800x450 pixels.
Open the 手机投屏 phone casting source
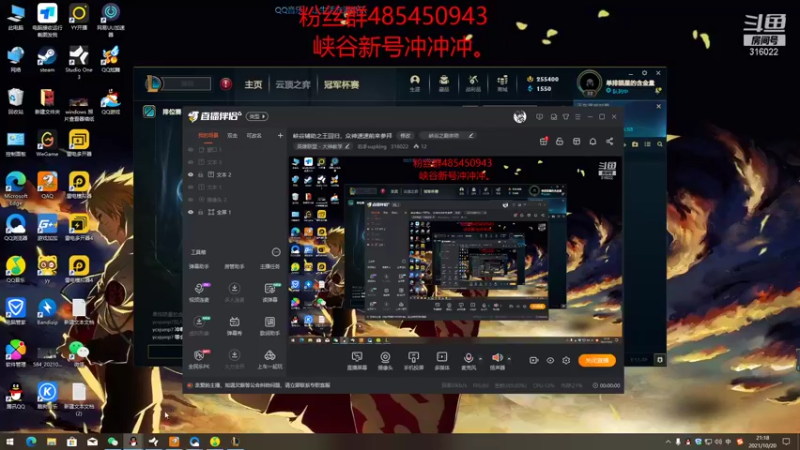[x=413, y=360]
